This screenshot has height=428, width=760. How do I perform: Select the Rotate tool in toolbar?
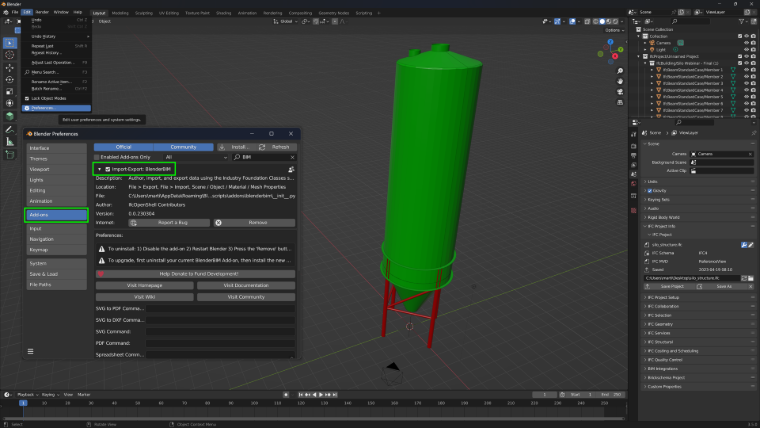10,79
